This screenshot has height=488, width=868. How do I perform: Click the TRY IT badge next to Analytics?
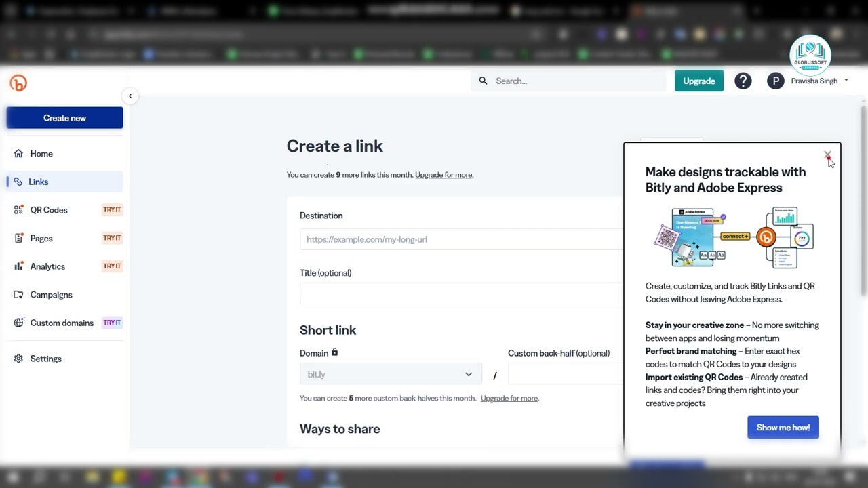coord(112,266)
